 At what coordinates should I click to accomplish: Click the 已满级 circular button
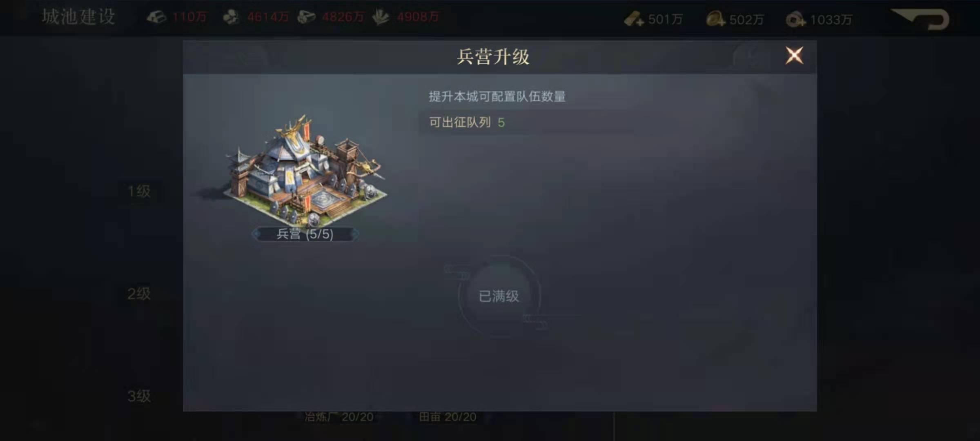[499, 296]
